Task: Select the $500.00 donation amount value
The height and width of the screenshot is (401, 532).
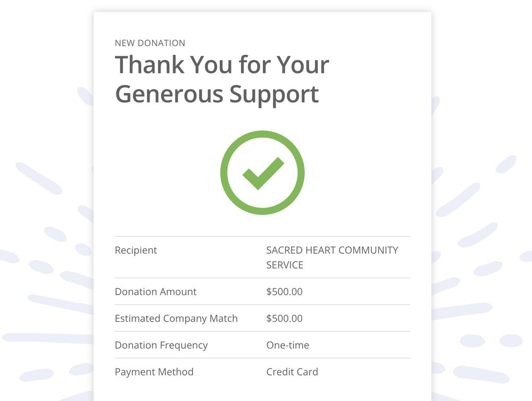Action: click(x=284, y=292)
